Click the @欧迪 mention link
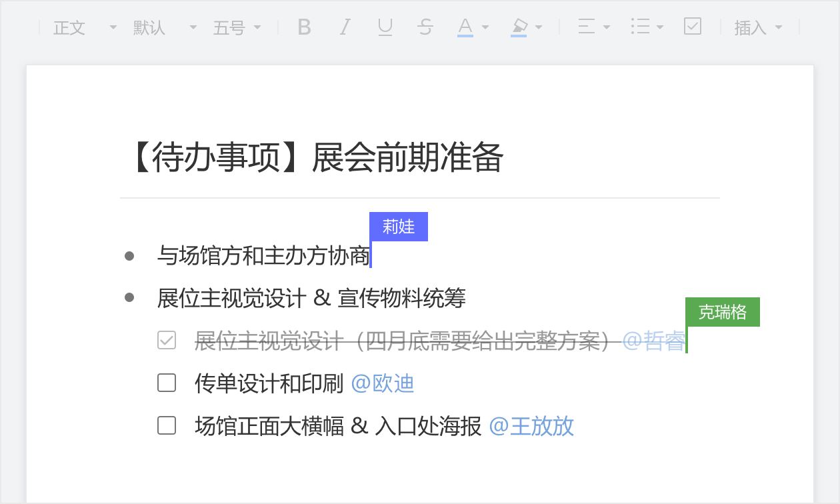Image resolution: width=840 pixels, height=504 pixels. click(383, 383)
